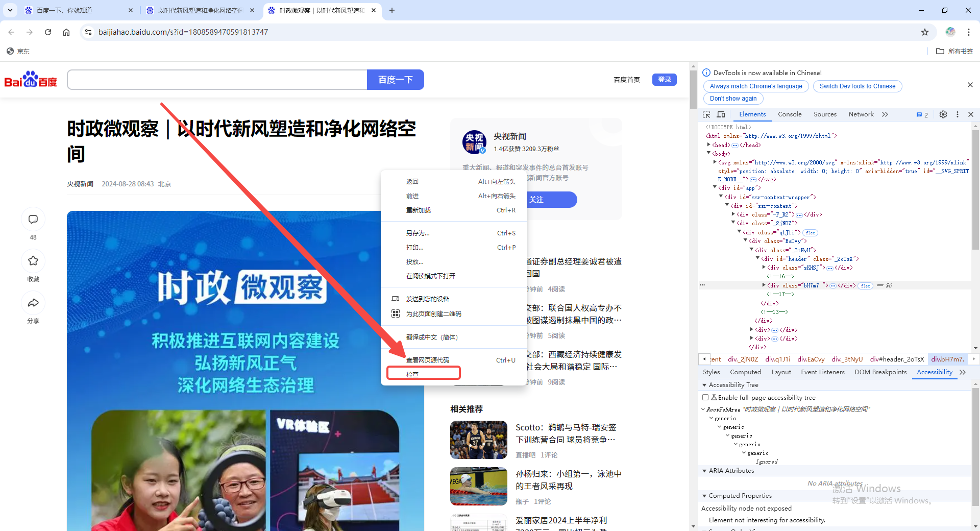980x531 pixels.
Task: Open DevTools settings gear
Action: point(943,114)
